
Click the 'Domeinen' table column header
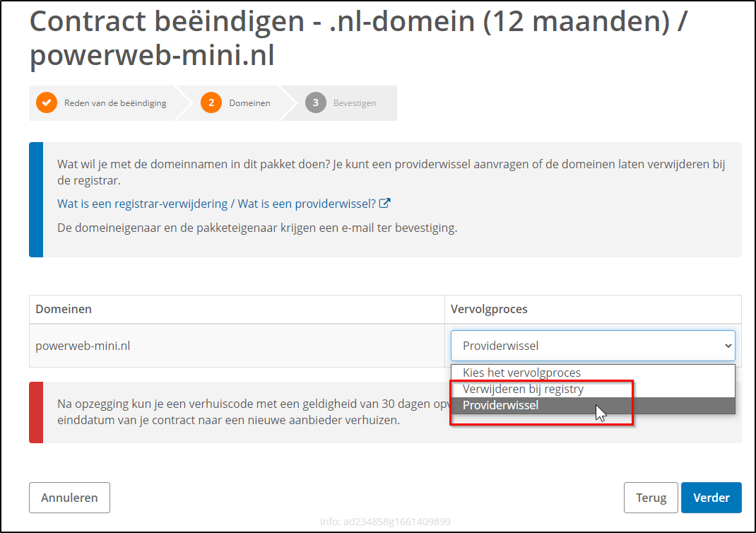click(64, 309)
